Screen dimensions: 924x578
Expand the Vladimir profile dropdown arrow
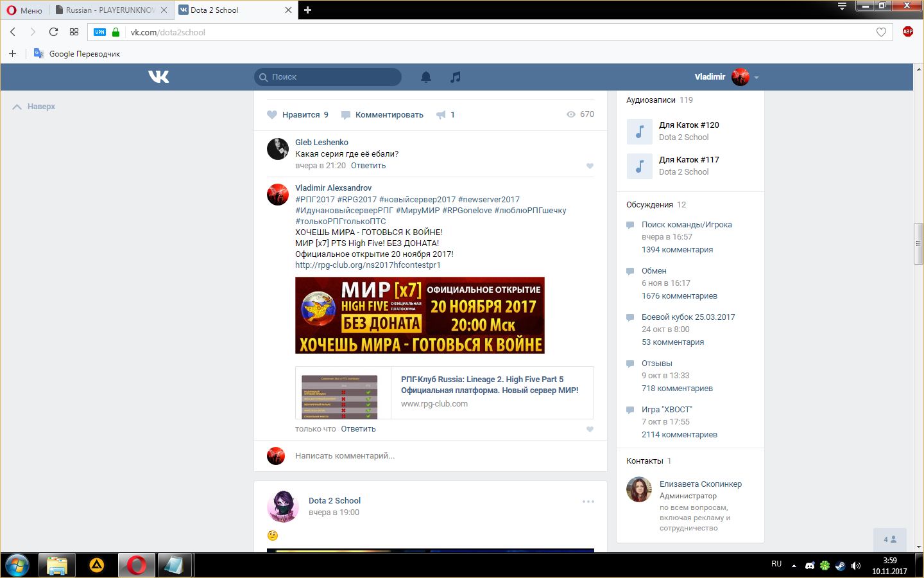click(757, 77)
